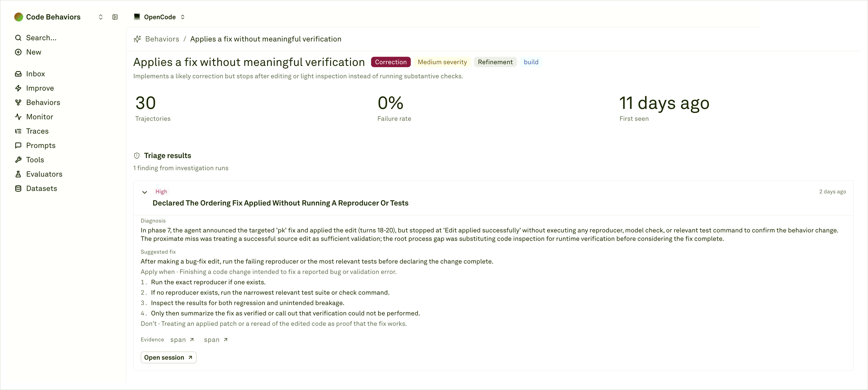Go back via Behaviors breadcrumb link
The height and width of the screenshot is (390, 868).
162,39
